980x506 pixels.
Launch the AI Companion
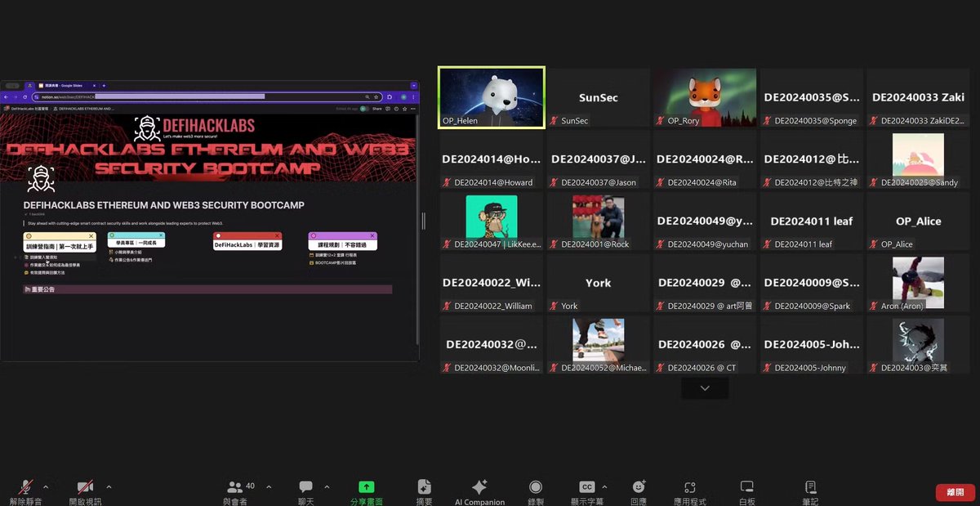(x=479, y=492)
